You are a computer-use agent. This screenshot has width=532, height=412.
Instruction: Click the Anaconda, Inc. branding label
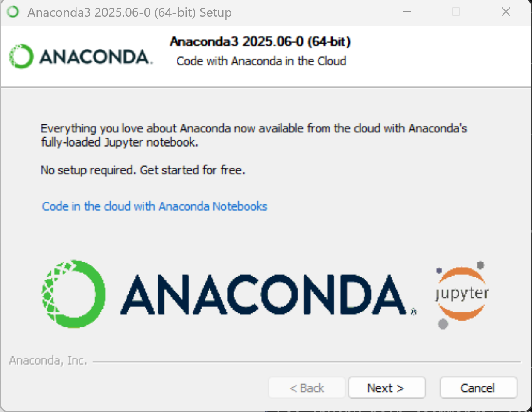click(x=48, y=361)
